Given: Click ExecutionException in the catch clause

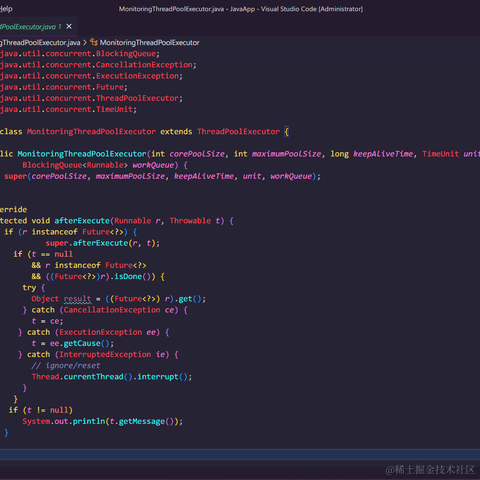Looking at the screenshot, I should pyautogui.click(x=100, y=332).
